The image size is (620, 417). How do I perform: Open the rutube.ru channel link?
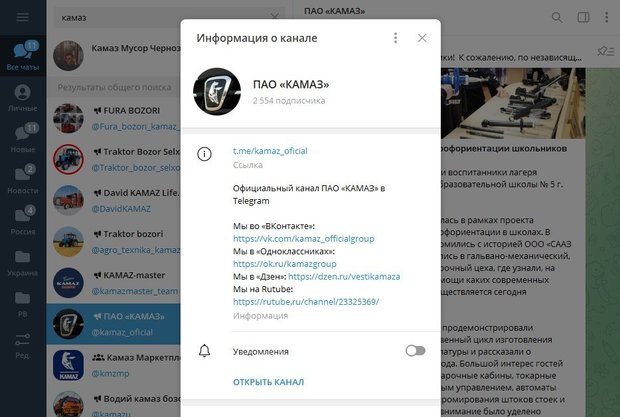306,302
